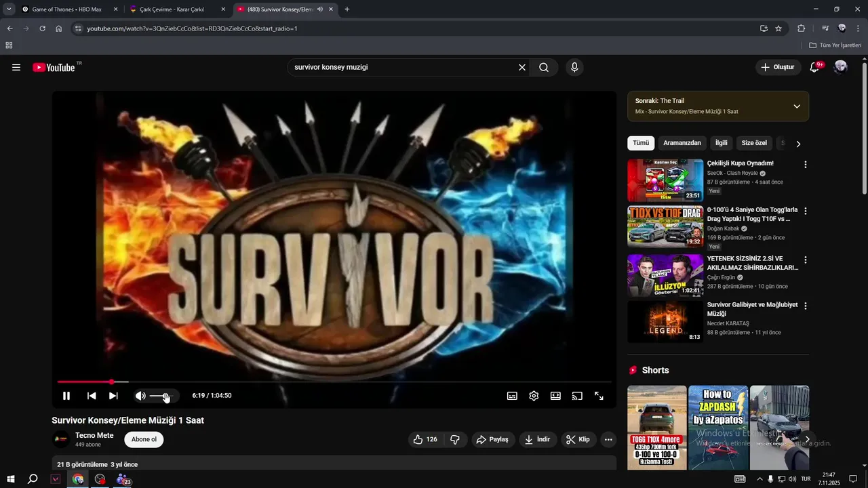
Task: Download the video with İndir
Action: point(538,439)
